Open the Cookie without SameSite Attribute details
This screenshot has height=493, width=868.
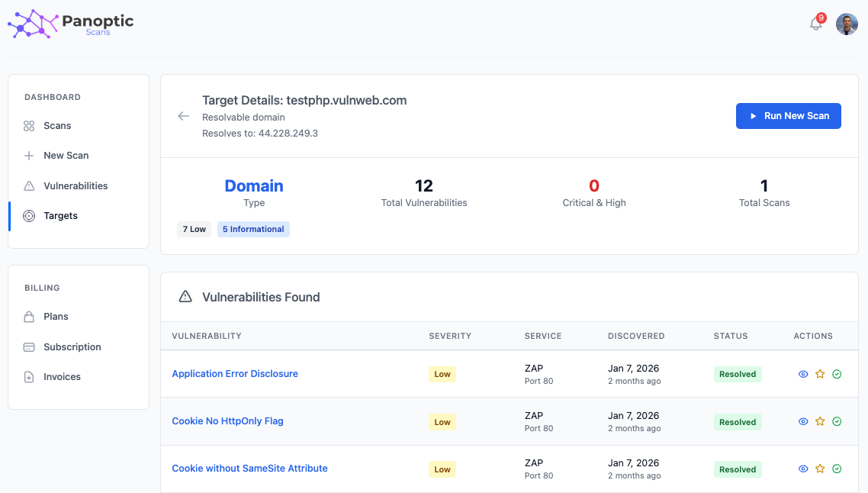(249, 469)
